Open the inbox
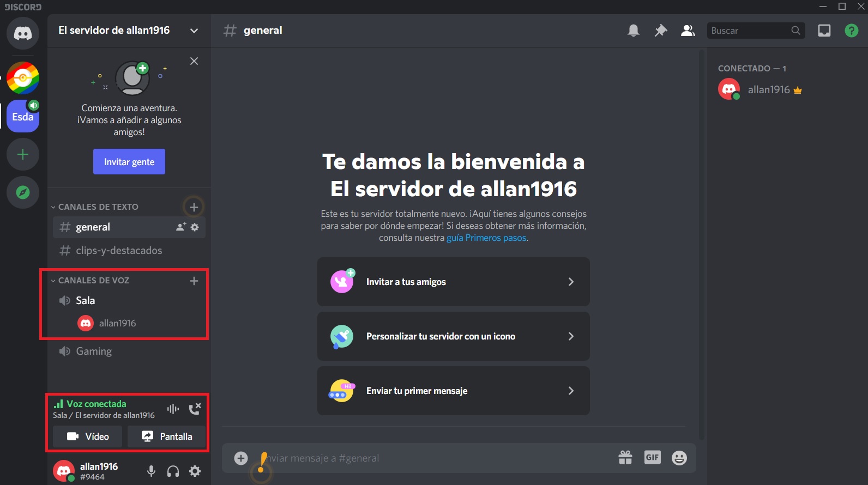The image size is (868, 485). (824, 31)
